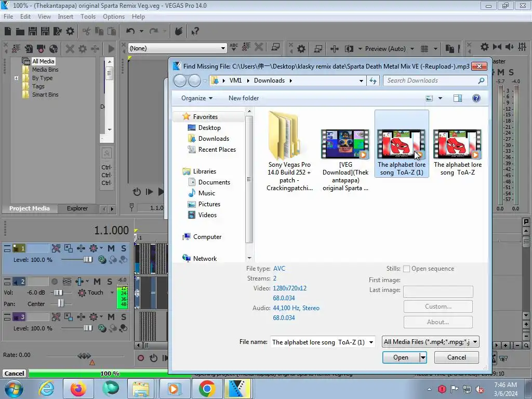Open the Edit menu
The image size is (532, 399).
[x=25, y=16]
